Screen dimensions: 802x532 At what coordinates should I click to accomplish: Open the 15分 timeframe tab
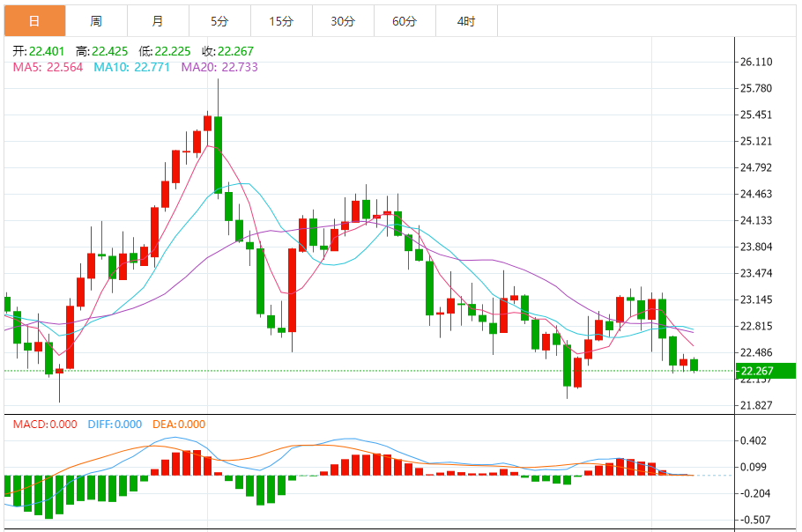[x=281, y=21]
